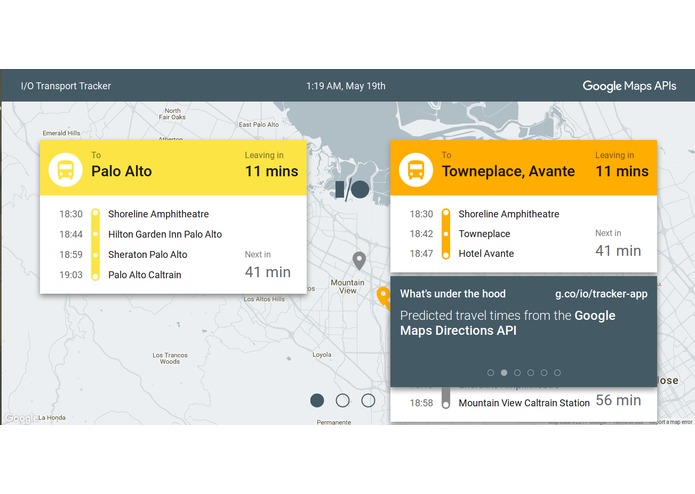Select fourth dot in under-the-hood carousel
This screenshot has width=695, height=494.
531,373
